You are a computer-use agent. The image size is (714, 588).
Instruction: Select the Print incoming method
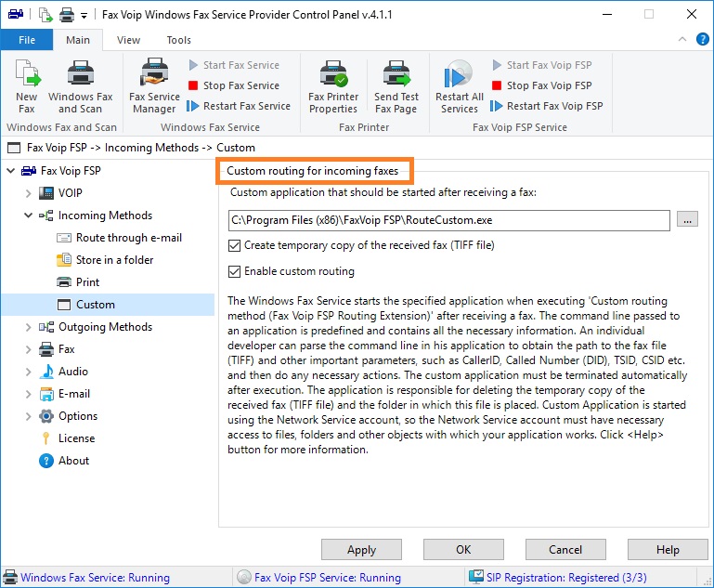78,282
